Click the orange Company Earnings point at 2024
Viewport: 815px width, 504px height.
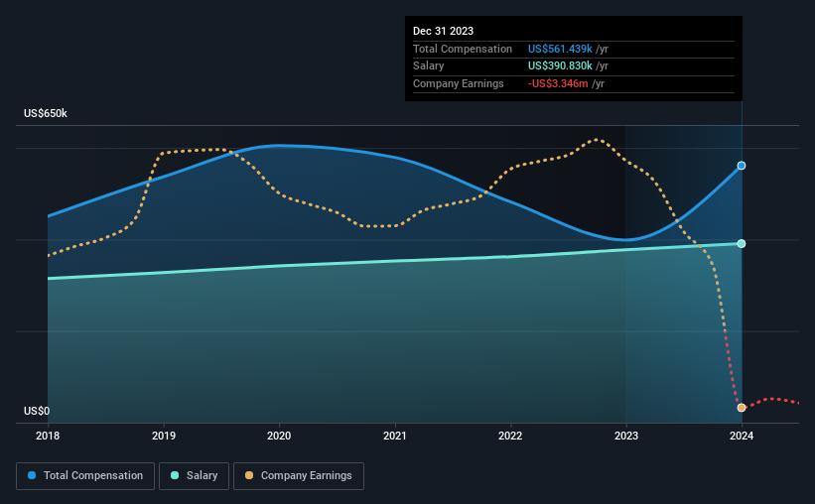click(x=742, y=408)
